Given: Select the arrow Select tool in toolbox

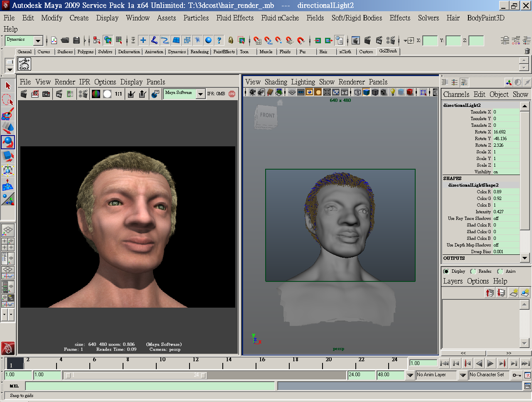Looking at the screenshot, I should tap(8, 86).
